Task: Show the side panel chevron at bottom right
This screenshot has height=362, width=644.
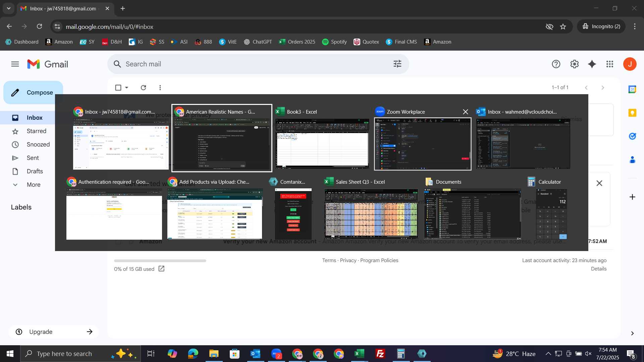Action: pyautogui.click(x=632, y=333)
